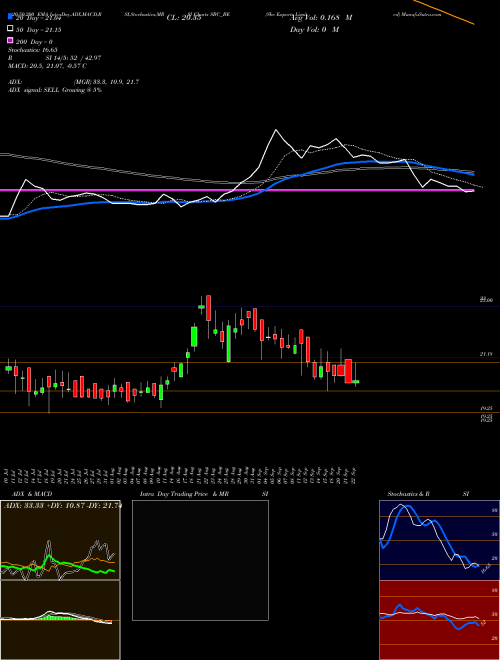Select the '50 Day = 21.15' legend text
The width and height of the screenshot is (500, 660).
(38, 29)
